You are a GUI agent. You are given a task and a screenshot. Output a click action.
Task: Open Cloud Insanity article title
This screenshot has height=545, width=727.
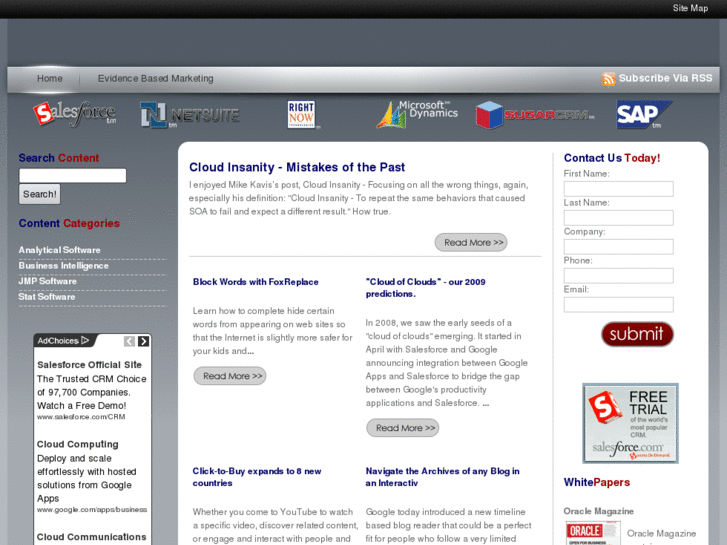(297, 167)
